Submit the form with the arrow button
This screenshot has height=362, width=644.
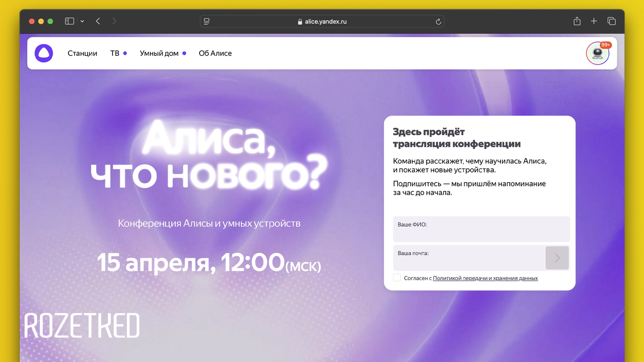click(x=557, y=258)
